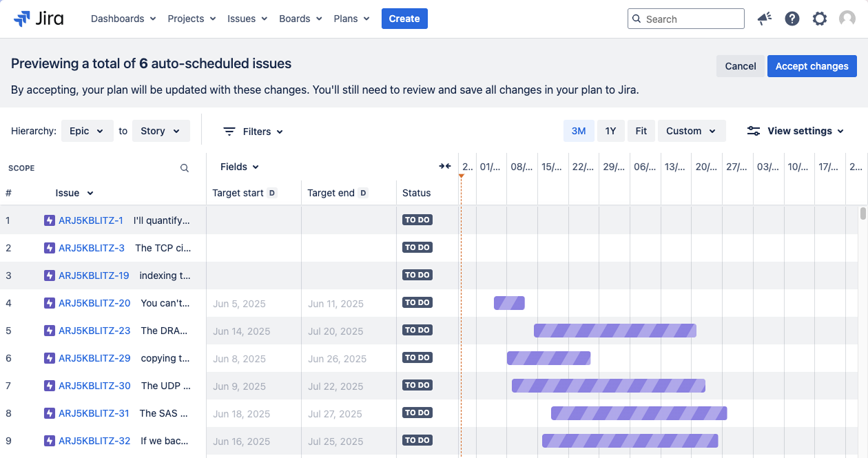Click the user profile avatar
The height and width of the screenshot is (458, 868).
click(847, 19)
